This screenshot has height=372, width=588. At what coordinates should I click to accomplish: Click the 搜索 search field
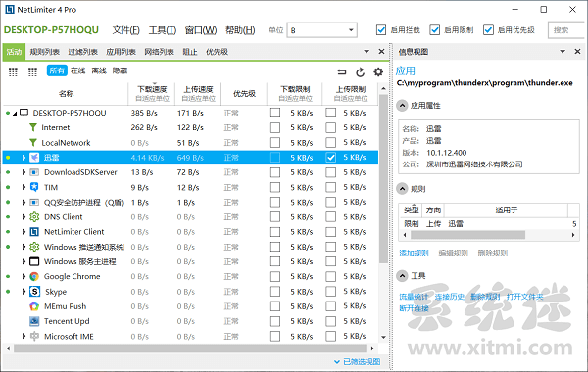566,30
